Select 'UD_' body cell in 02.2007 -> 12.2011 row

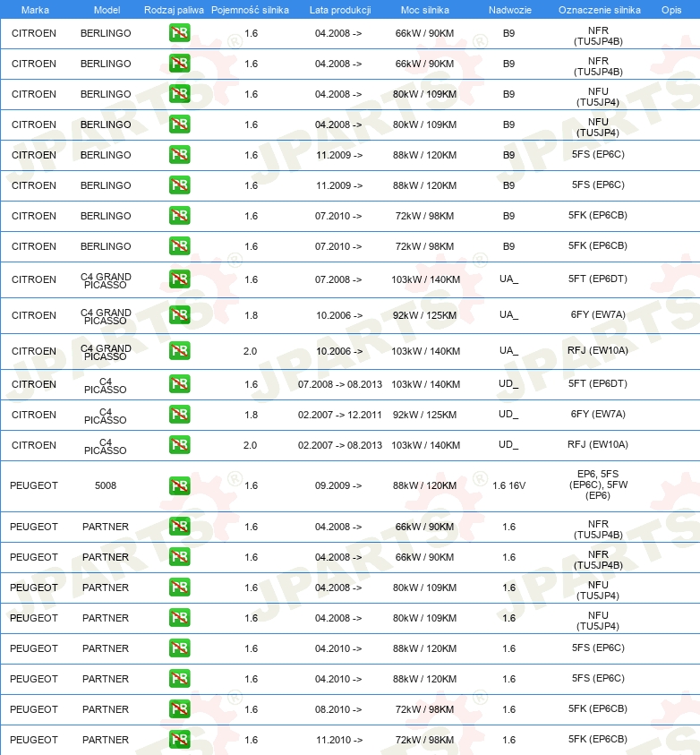point(508,414)
